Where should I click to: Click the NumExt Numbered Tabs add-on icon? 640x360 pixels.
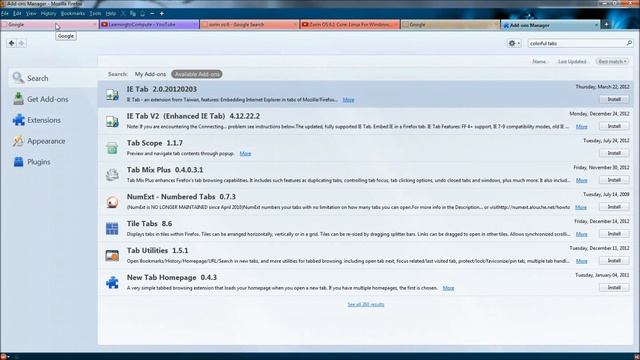point(112,202)
